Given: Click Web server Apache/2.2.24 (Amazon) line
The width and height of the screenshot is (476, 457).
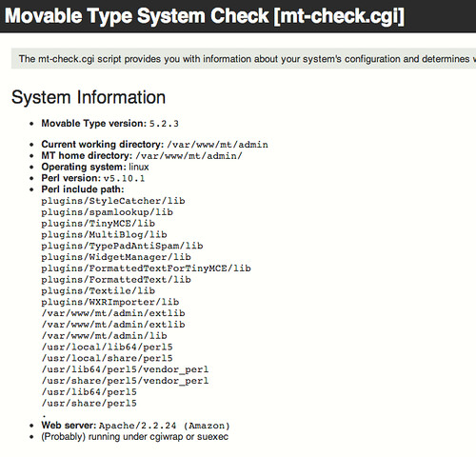Looking at the screenshot, I should pos(135,426).
